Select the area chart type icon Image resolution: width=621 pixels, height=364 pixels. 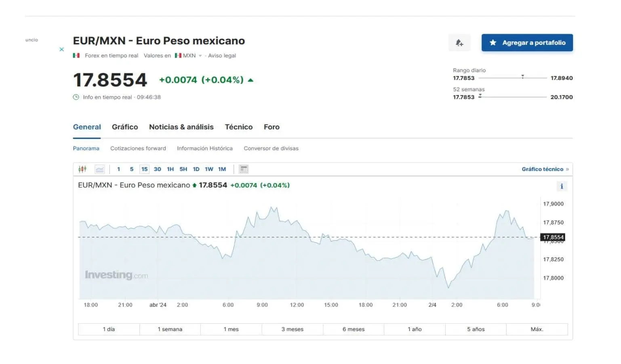[x=100, y=169]
